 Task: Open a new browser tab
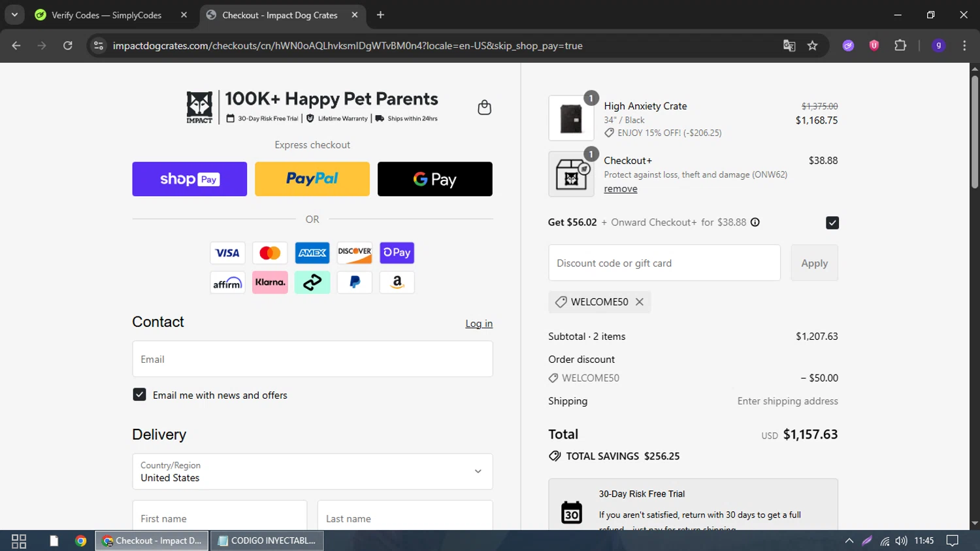(380, 15)
